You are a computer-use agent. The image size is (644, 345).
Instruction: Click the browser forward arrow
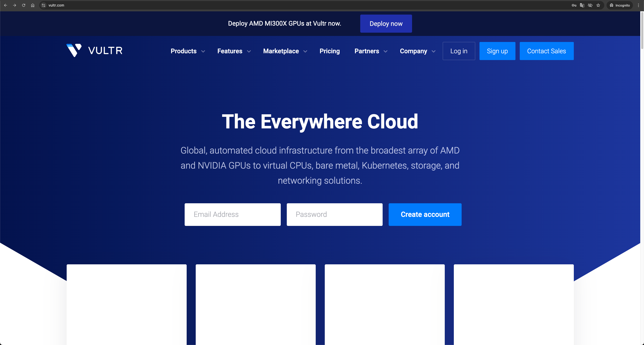[x=15, y=5]
